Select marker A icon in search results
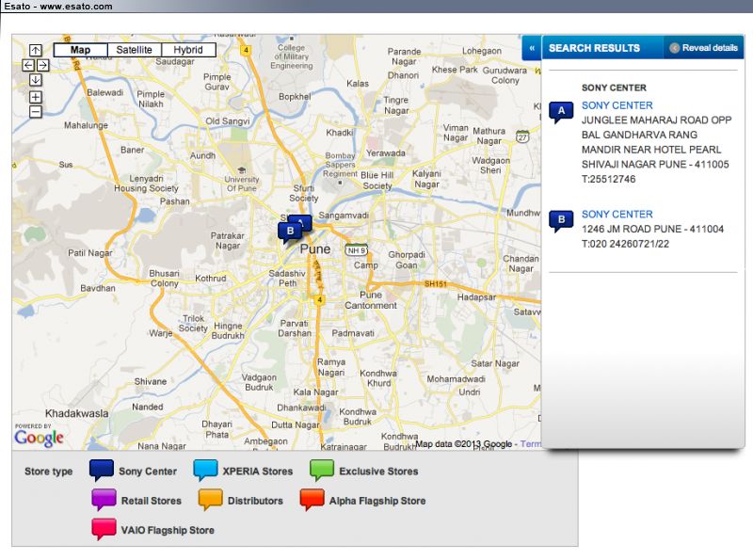 (x=561, y=112)
